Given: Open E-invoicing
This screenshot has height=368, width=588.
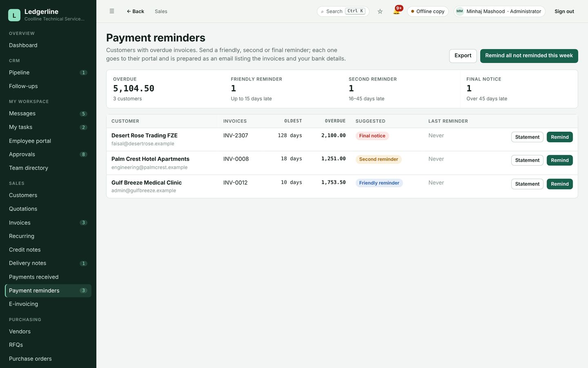Looking at the screenshot, I should (48, 304).
